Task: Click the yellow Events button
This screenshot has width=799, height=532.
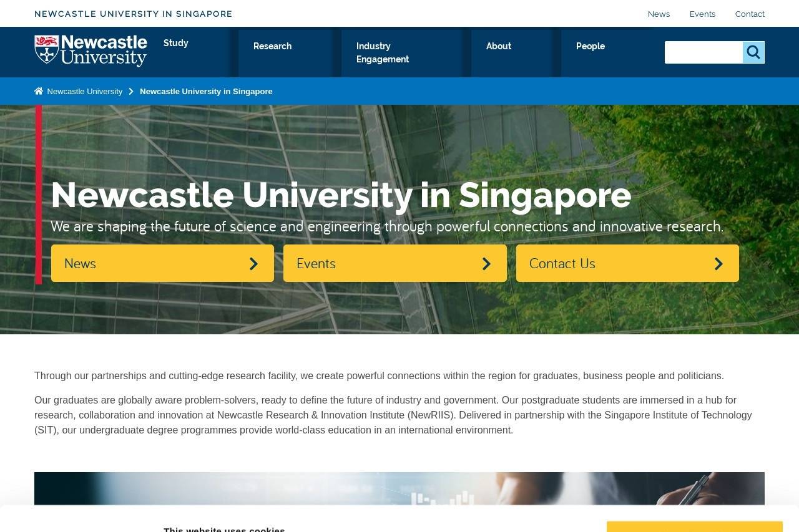Action: [x=395, y=263]
